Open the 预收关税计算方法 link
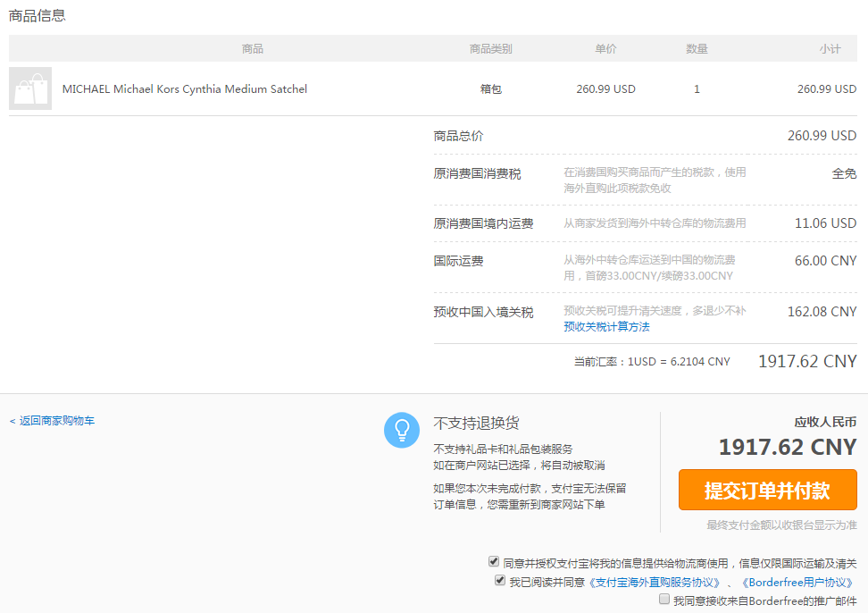 point(606,327)
